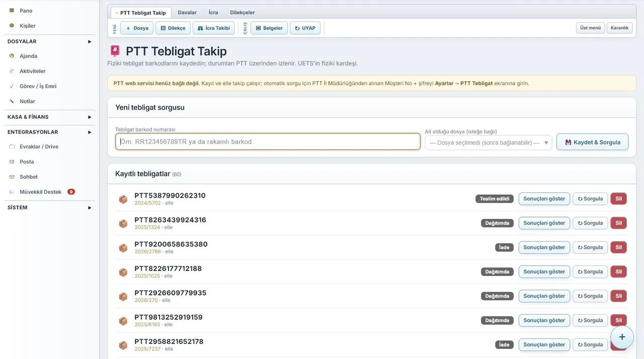Click the Müvekkil Destek badge showing 9
Screen dimensions: 644x359
tap(71, 192)
